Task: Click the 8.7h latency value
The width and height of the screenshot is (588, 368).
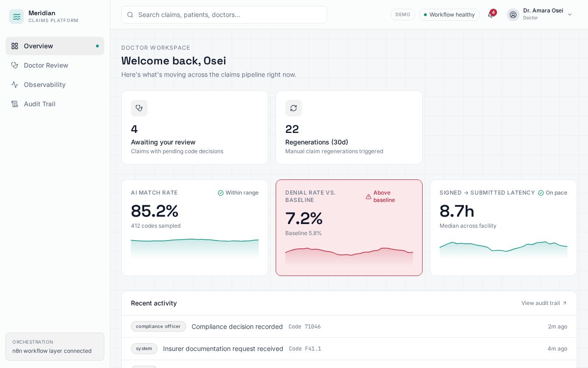Action: 457,211
